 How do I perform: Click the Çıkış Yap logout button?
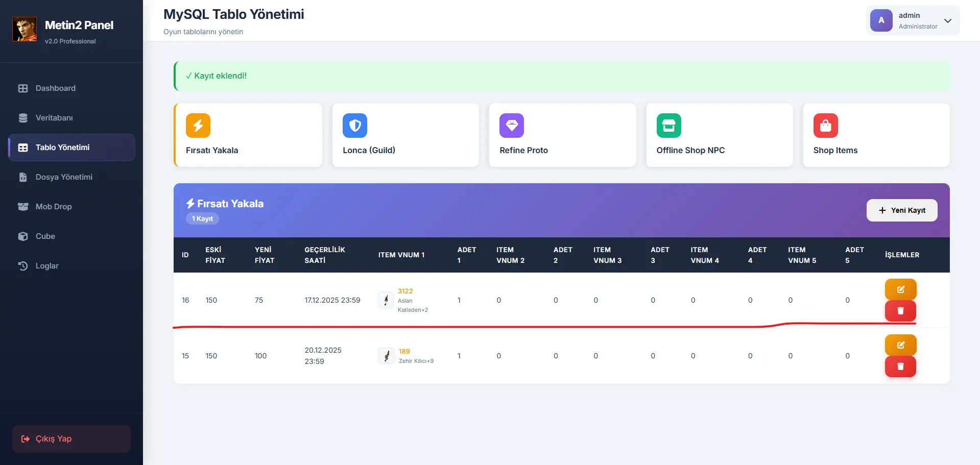pyautogui.click(x=71, y=439)
